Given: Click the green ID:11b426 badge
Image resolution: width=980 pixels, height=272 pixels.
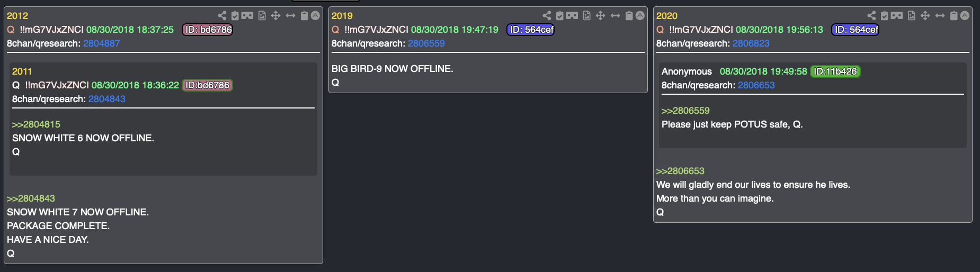Looking at the screenshot, I should (835, 71).
